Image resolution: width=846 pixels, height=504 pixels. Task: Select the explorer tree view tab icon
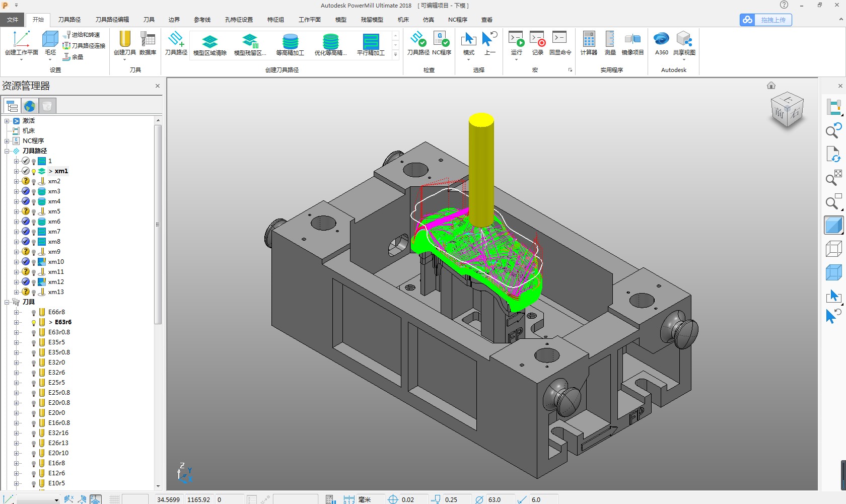[12, 106]
